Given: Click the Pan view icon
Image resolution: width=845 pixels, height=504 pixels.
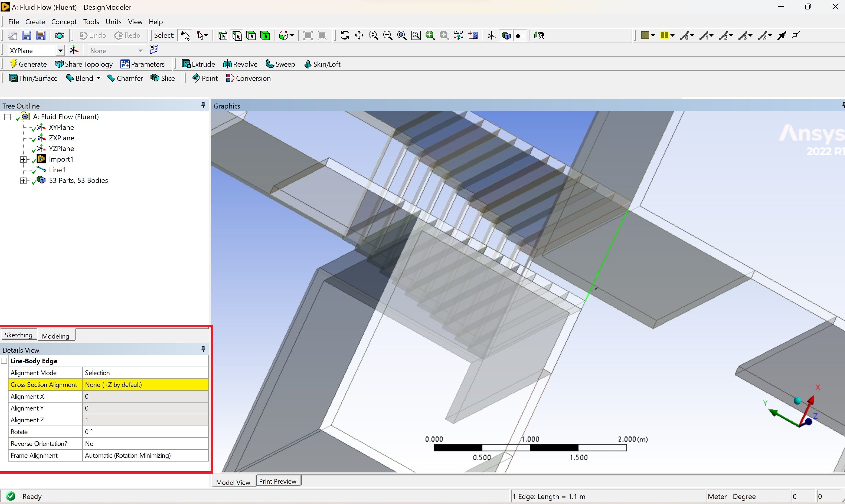Looking at the screenshot, I should [x=359, y=35].
